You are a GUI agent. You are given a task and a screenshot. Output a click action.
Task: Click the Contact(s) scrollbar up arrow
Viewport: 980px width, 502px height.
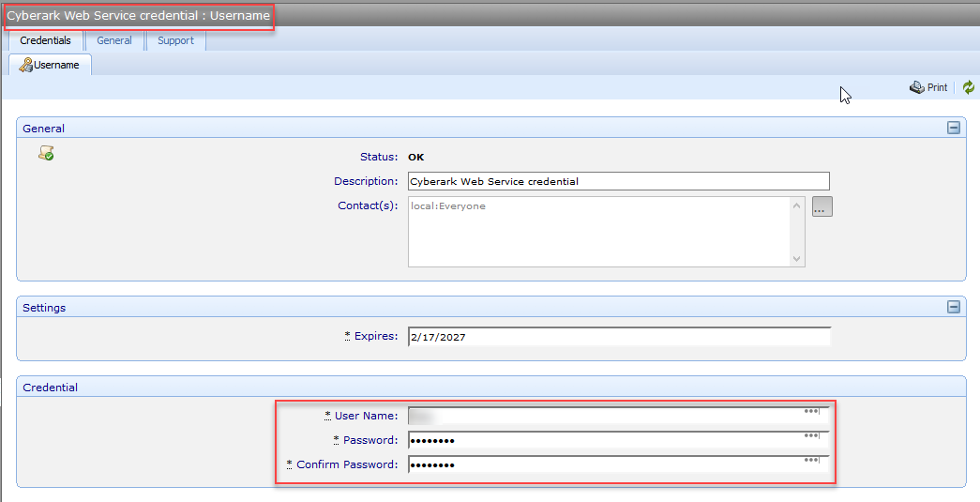[x=797, y=205]
